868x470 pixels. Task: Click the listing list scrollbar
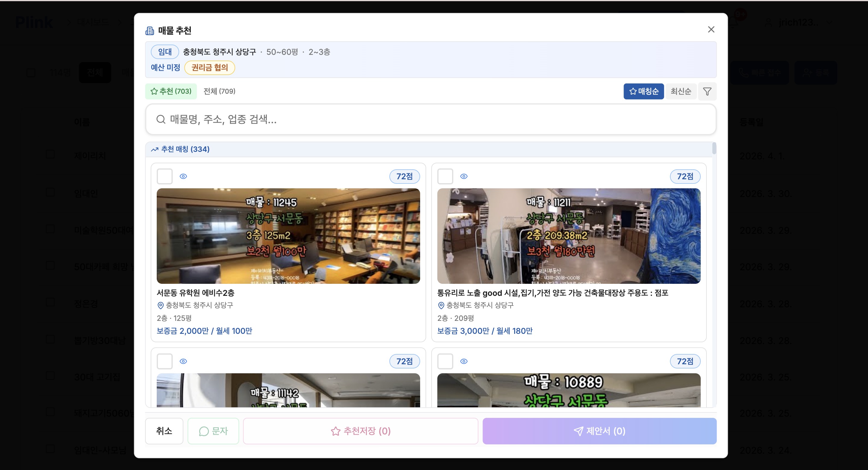[714, 149]
